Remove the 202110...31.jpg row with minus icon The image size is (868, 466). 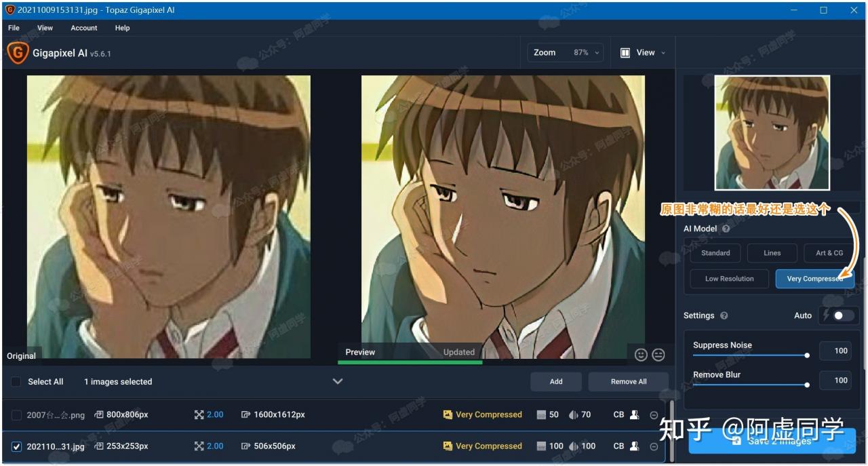(x=654, y=446)
